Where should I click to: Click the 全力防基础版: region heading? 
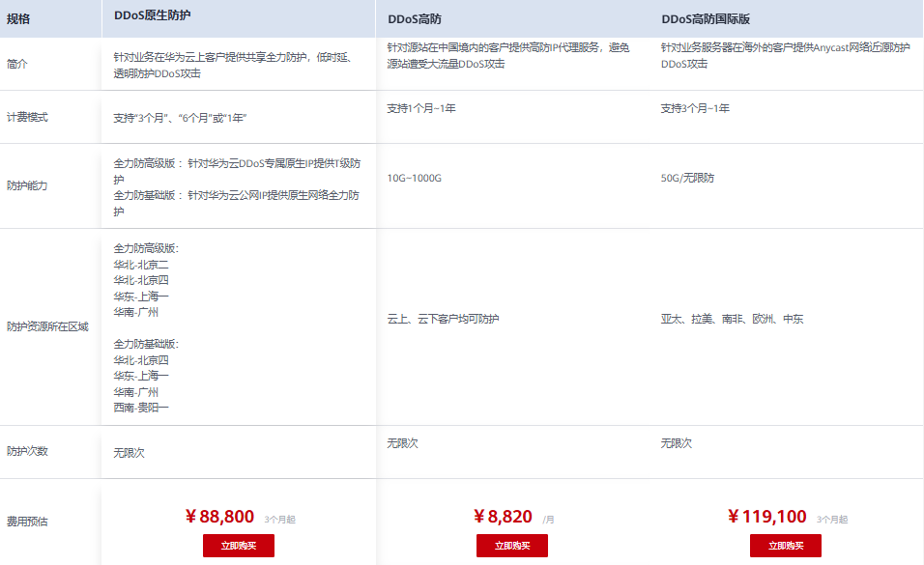tap(146, 344)
